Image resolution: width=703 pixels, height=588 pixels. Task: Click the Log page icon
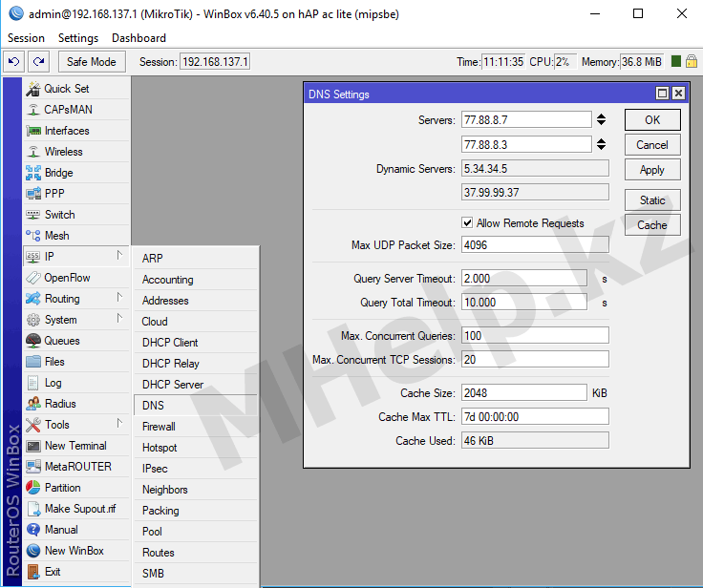coord(33,383)
